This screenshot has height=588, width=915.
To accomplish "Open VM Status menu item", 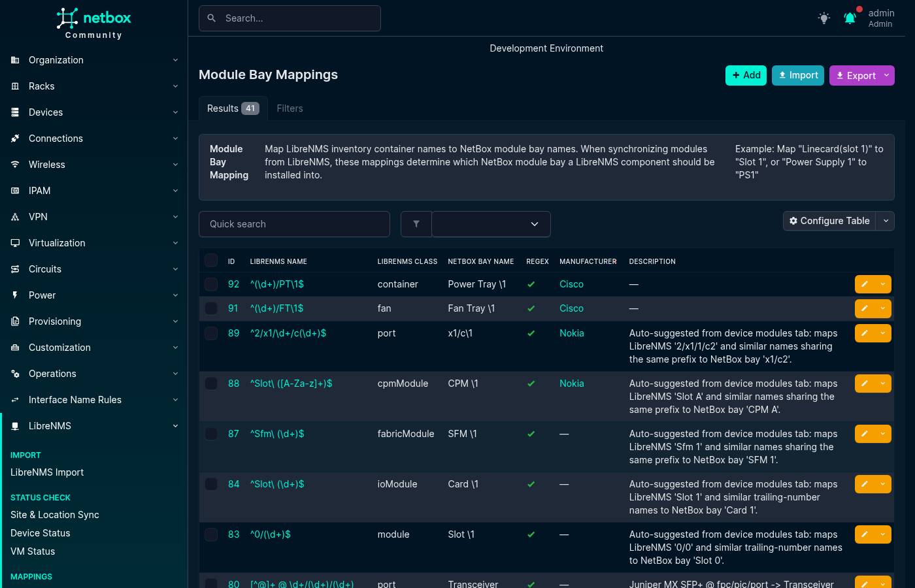I will coord(33,551).
